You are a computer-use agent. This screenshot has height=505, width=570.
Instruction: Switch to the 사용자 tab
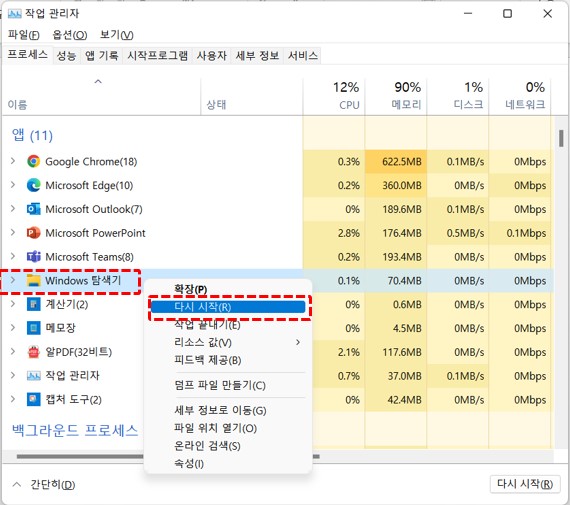[212, 56]
